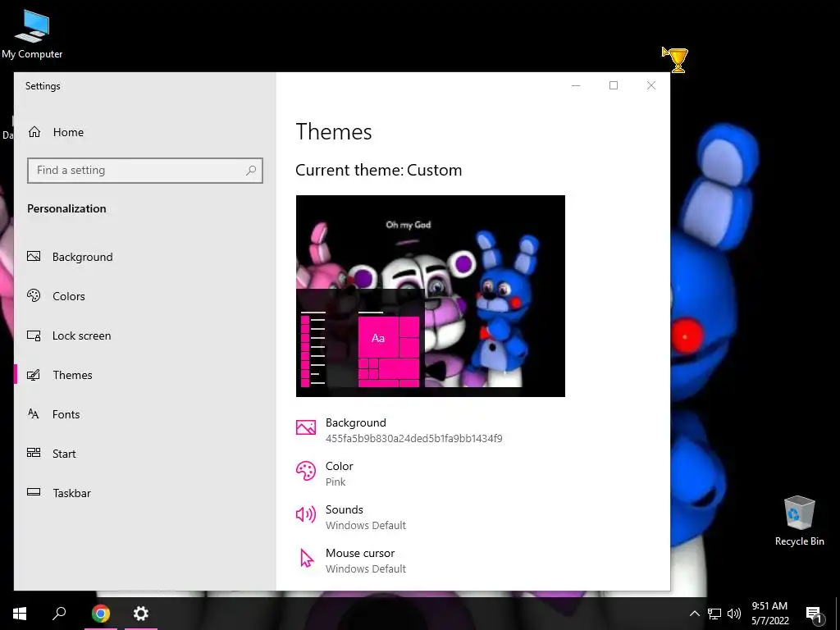Open the Action Center notifications icon
This screenshot has height=630, width=840.
click(815, 614)
